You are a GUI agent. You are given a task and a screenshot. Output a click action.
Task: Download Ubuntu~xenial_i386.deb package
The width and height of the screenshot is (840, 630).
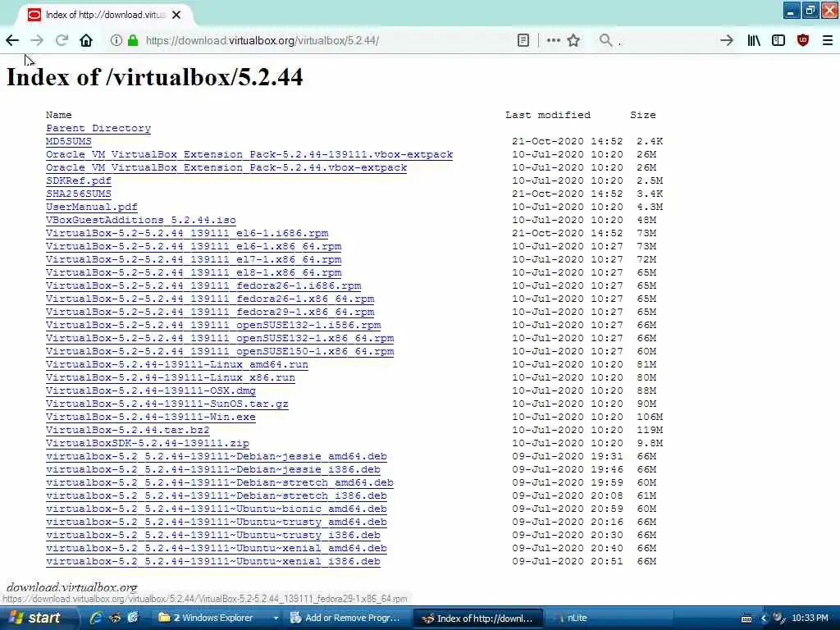pyautogui.click(x=213, y=561)
